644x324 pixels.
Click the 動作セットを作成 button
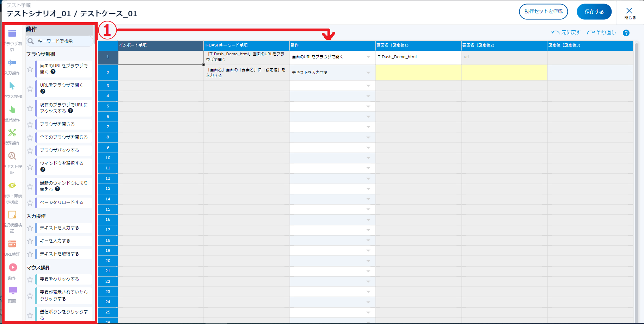pos(543,12)
